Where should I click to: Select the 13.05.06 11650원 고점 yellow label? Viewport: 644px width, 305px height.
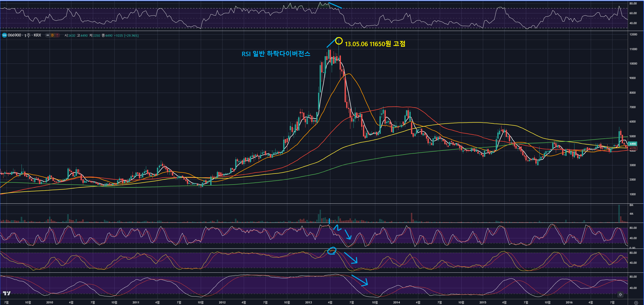coord(375,44)
